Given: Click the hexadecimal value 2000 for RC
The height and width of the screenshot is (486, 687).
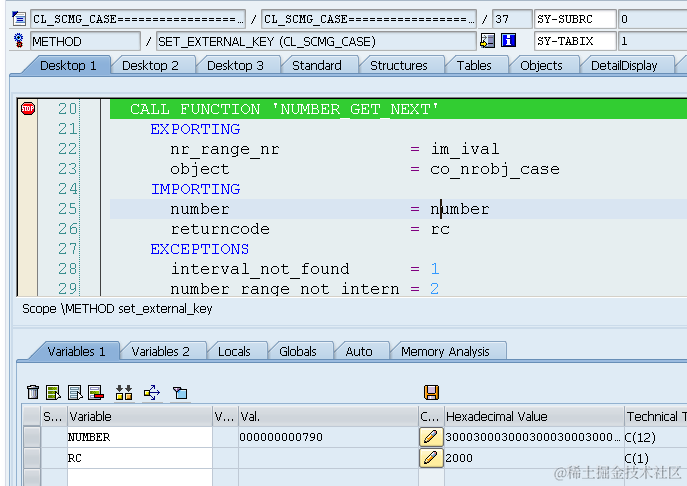Looking at the screenshot, I should coord(459,458).
